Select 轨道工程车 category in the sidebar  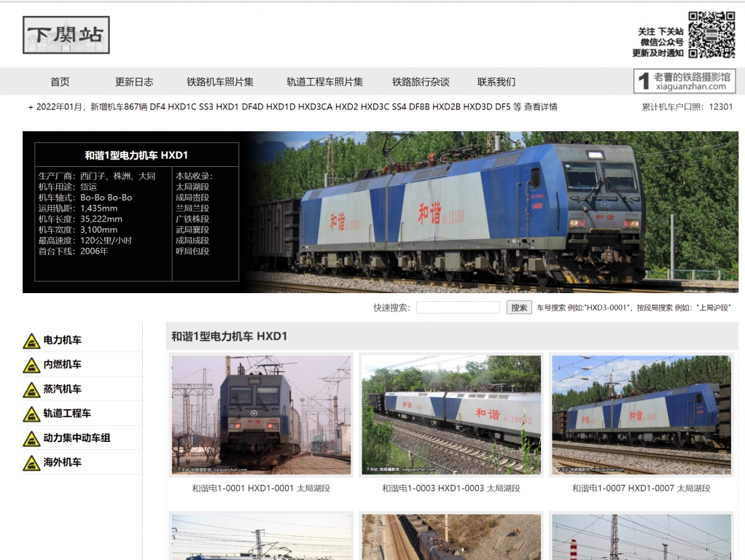click(x=67, y=413)
